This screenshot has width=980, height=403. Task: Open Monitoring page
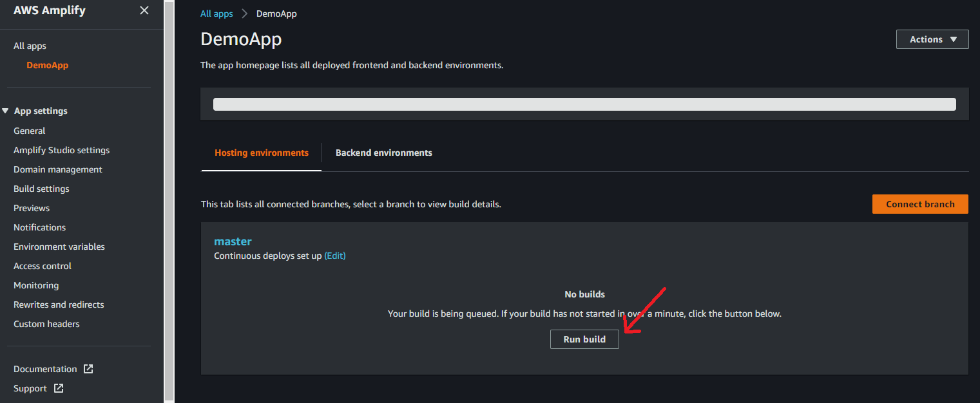(36, 285)
